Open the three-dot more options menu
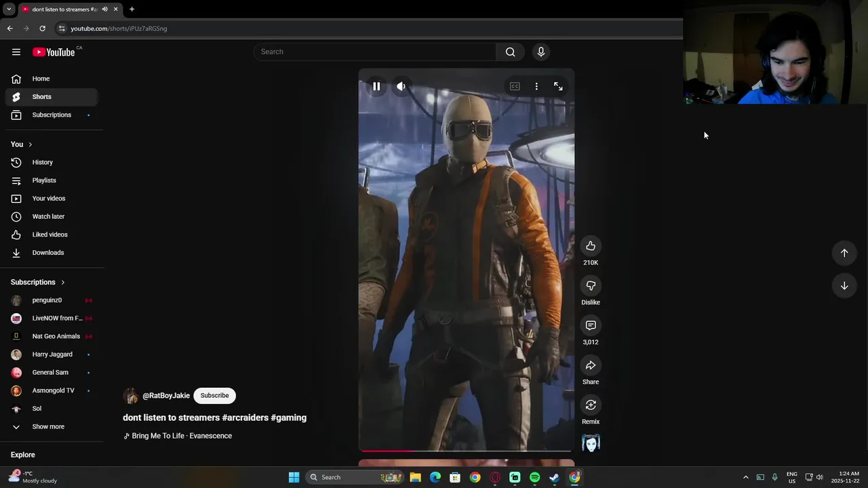 [536, 87]
